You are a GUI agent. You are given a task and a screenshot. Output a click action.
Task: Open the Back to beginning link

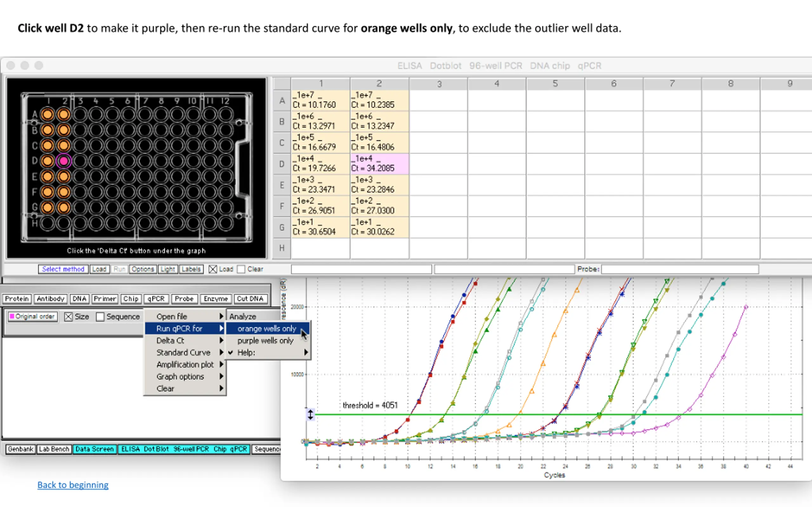click(x=73, y=485)
